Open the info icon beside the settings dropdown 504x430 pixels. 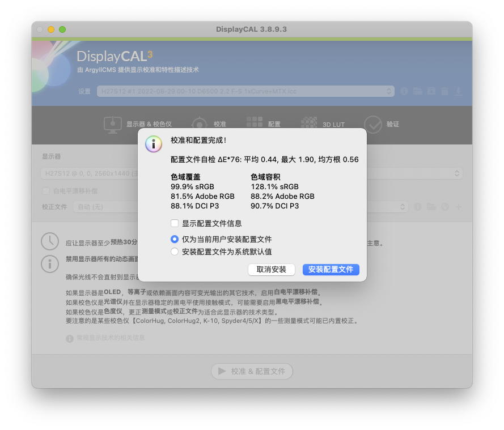(x=404, y=90)
